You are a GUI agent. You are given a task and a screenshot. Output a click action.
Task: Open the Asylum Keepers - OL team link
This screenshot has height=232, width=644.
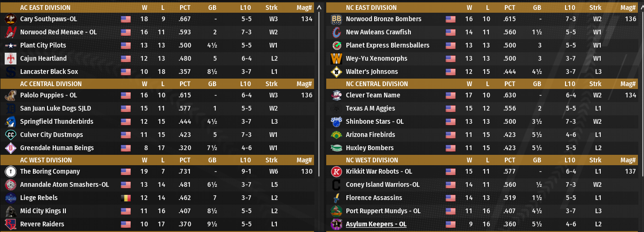(x=376, y=224)
